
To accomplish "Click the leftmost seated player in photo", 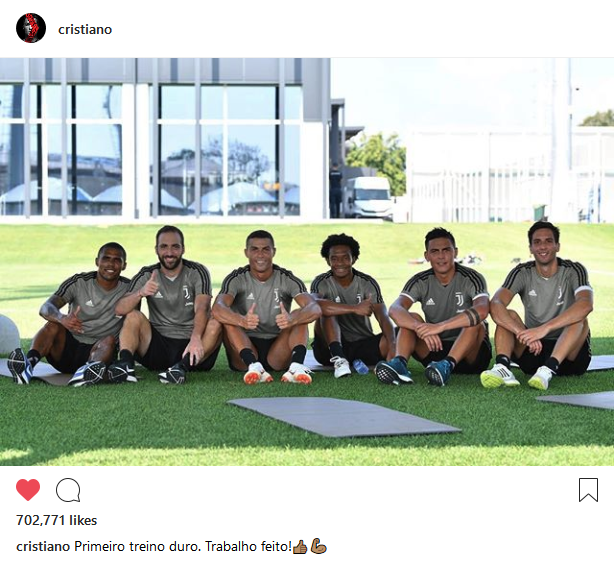I will (x=74, y=313).
